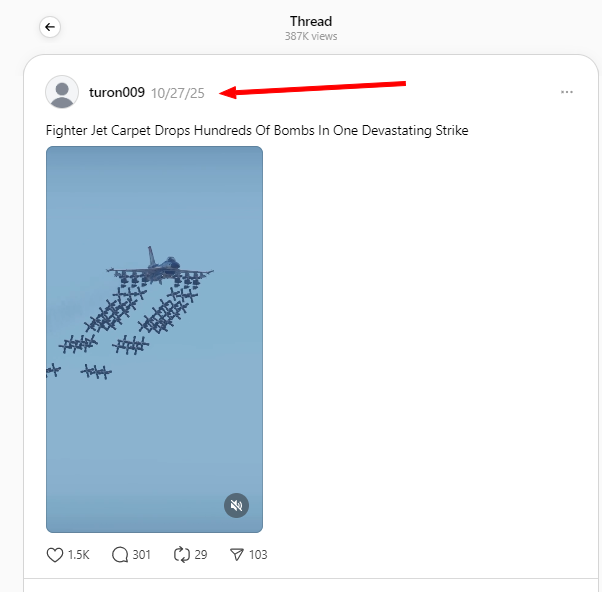
Task: Unmute the video with the speaker icon
Action: point(236,506)
